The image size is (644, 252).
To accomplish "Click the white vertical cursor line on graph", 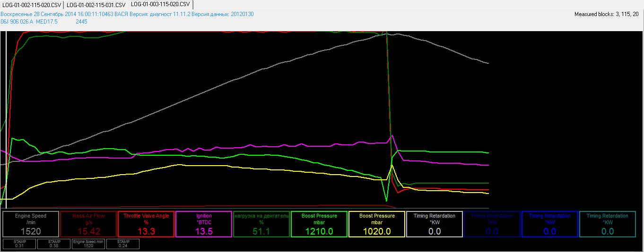I will coord(6,118).
